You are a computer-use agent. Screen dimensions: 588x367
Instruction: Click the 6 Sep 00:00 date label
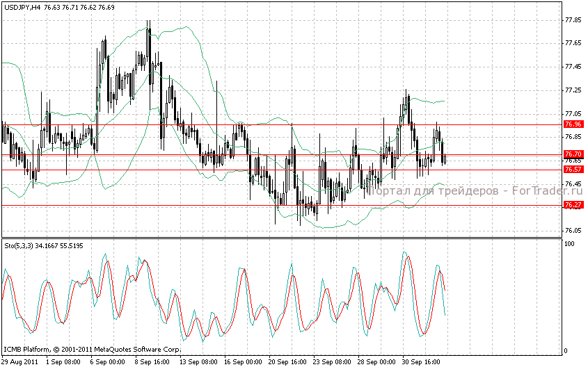click(109, 361)
